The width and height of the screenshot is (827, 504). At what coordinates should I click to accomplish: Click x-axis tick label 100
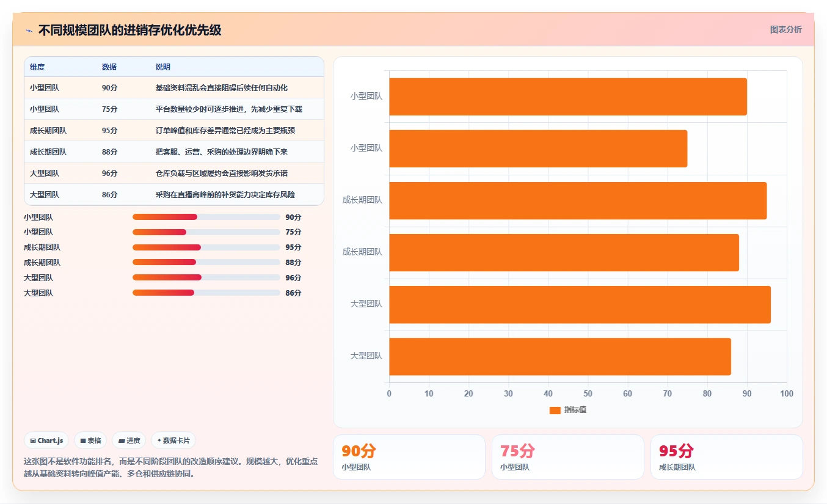tap(787, 393)
